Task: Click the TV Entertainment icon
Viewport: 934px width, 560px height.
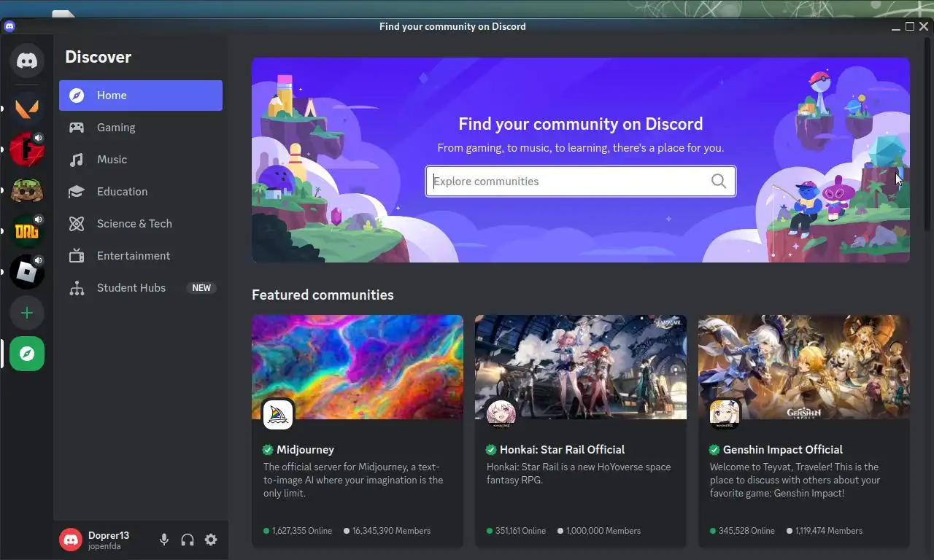Action: pos(77,256)
